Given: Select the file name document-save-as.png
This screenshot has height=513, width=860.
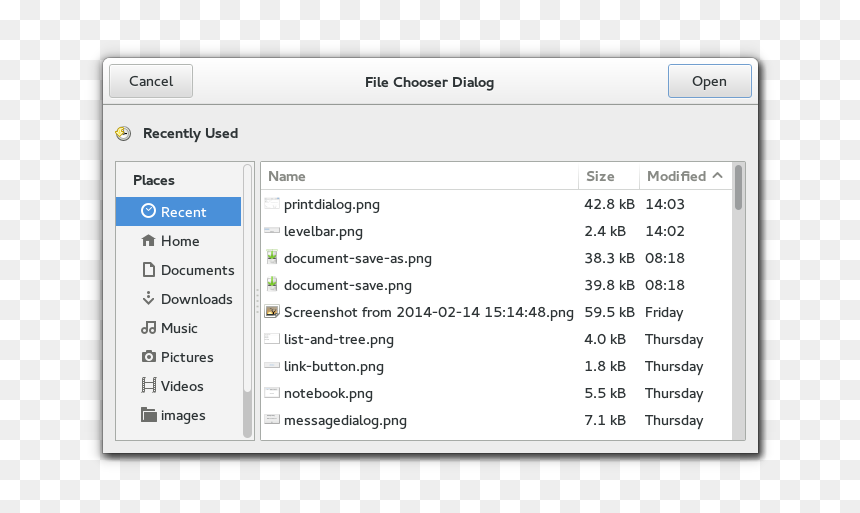Looking at the screenshot, I should tap(358, 258).
